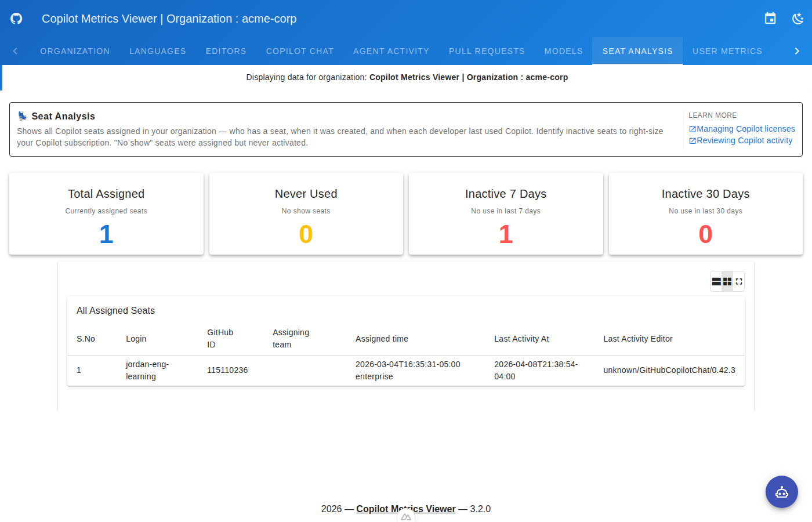Open the Pull Requests tab
Image resolution: width=812 pixels, height=522 pixels.
[487, 51]
